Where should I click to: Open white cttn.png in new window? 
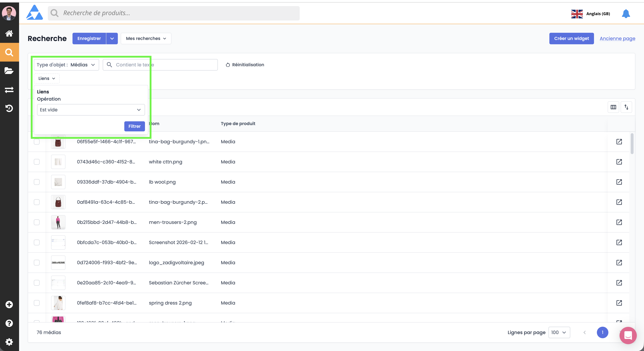(619, 162)
